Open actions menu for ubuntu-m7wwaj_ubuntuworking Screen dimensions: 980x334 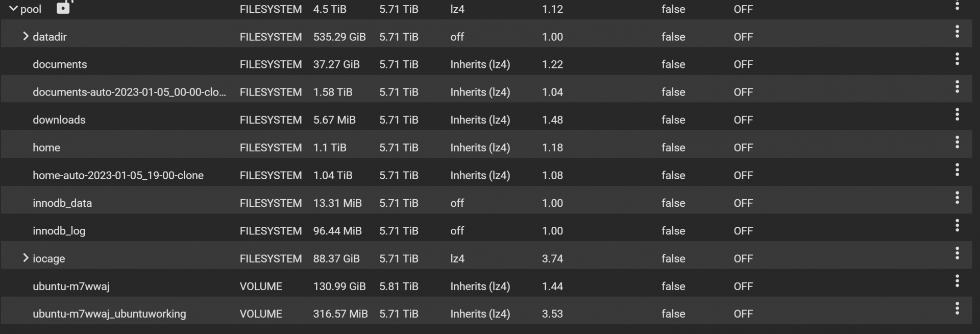pyautogui.click(x=957, y=308)
